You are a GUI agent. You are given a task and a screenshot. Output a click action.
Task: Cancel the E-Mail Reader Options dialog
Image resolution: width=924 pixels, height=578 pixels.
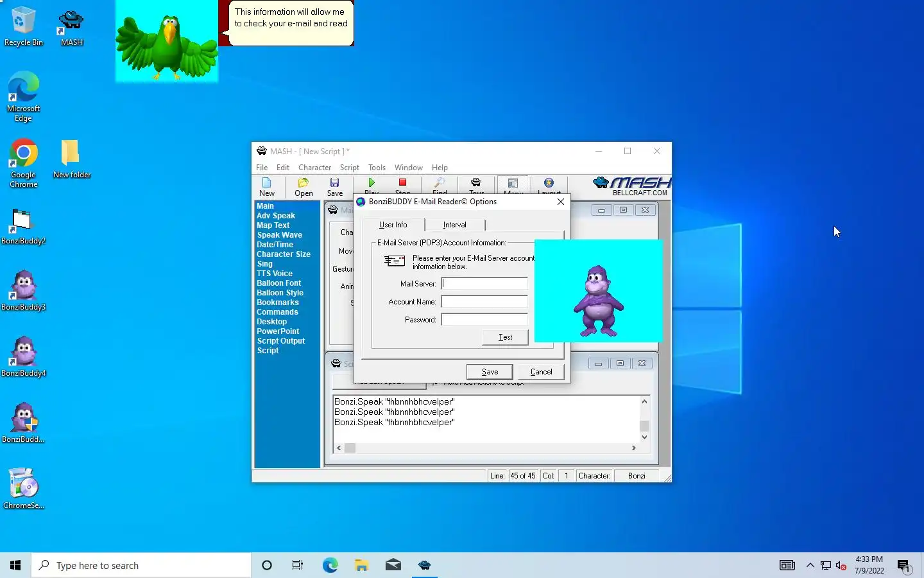pyautogui.click(x=541, y=372)
